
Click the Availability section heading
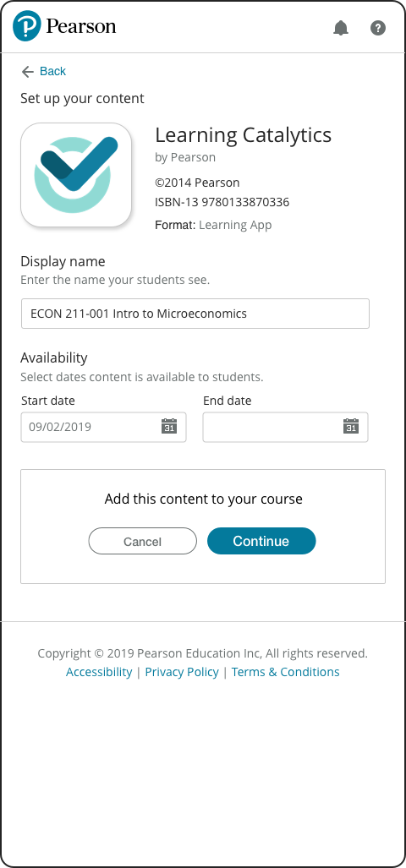(54, 358)
